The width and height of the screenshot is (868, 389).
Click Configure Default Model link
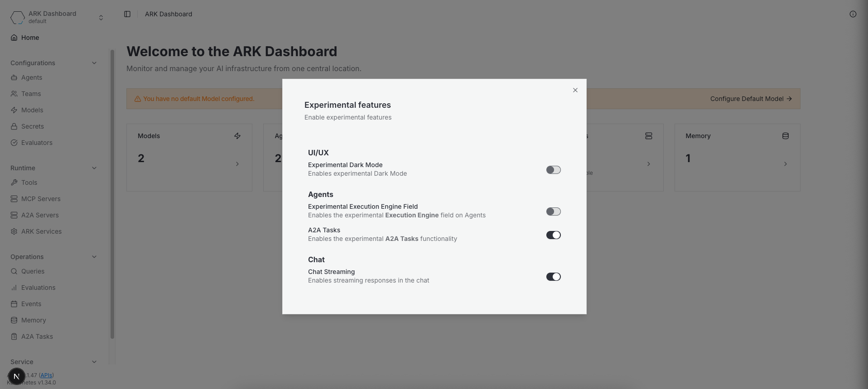click(751, 99)
